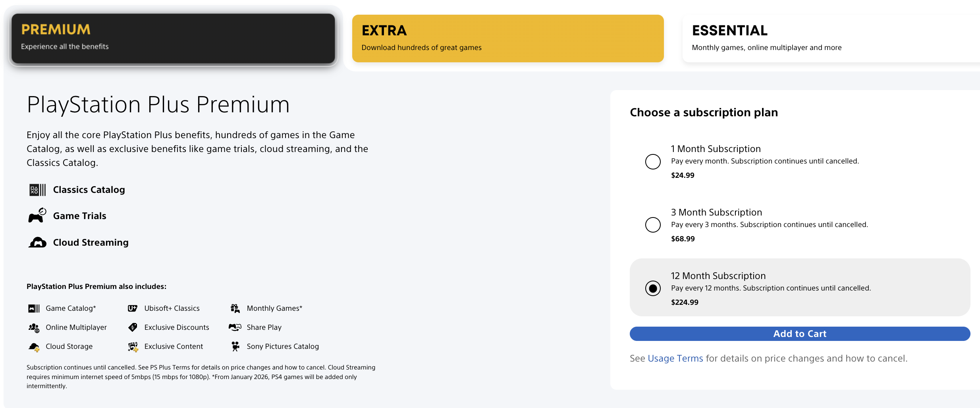Open the Extra tier tab
The height and width of the screenshot is (408, 980).
click(507, 38)
